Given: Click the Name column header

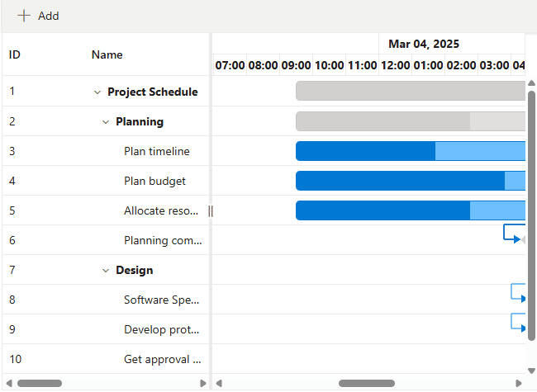Looking at the screenshot, I should (107, 54).
